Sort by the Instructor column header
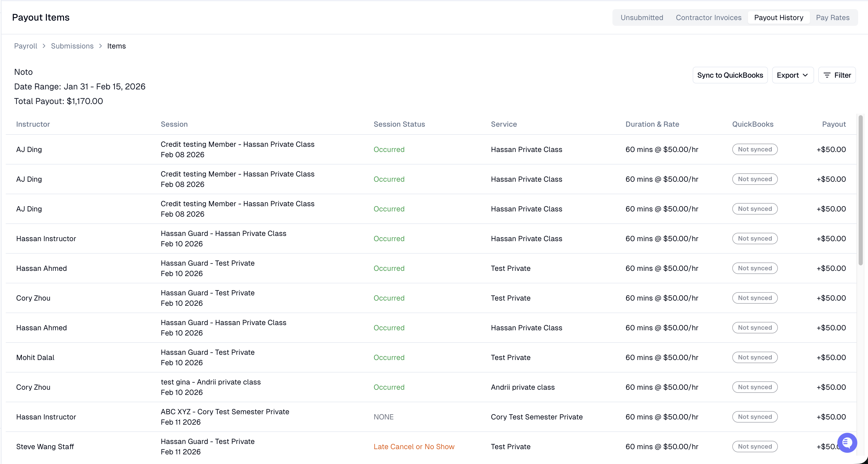The image size is (868, 464). [x=33, y=124]
